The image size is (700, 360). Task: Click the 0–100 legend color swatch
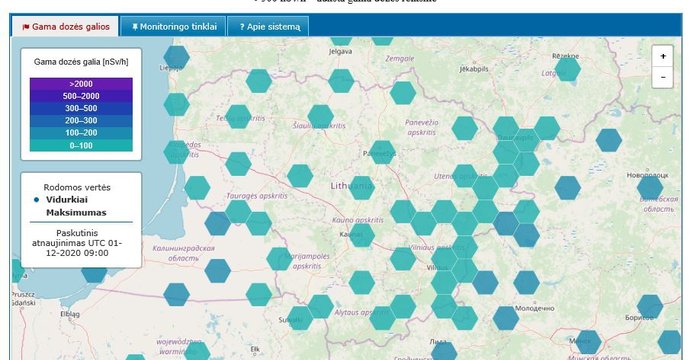click(x=81, y=145)
